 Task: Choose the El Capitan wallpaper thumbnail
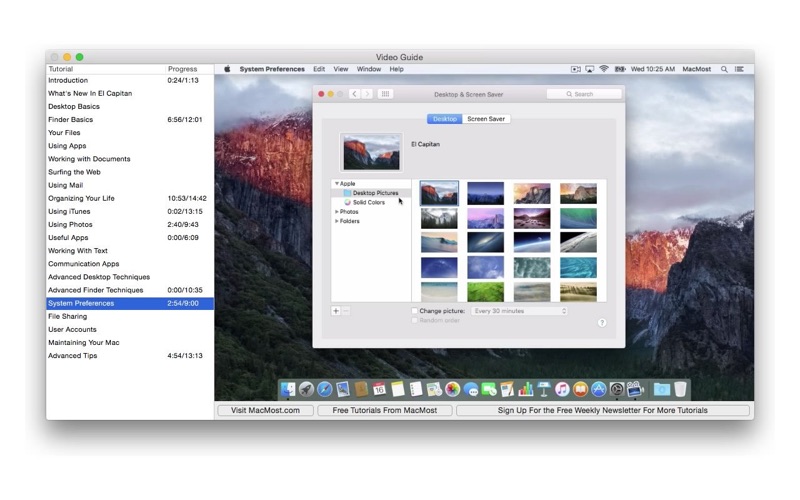pyautogui.click(x=439, y=193)
